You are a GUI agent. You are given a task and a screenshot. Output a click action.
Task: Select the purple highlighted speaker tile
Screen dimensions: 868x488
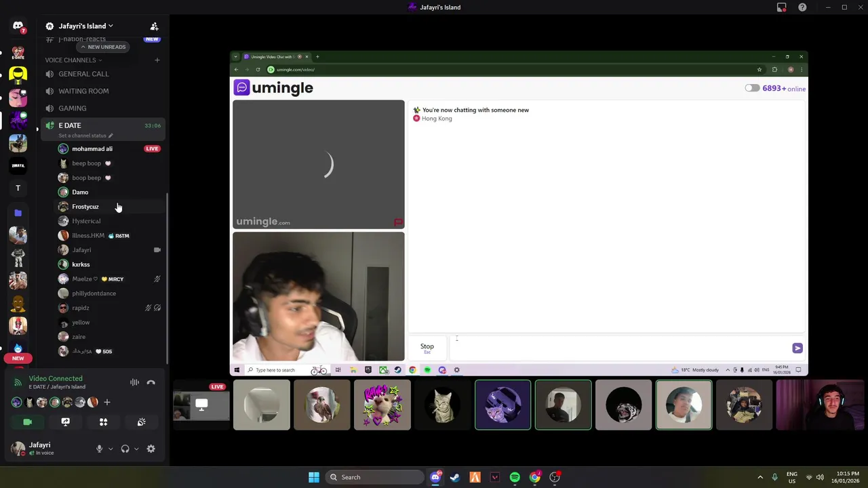coord(502,405)
